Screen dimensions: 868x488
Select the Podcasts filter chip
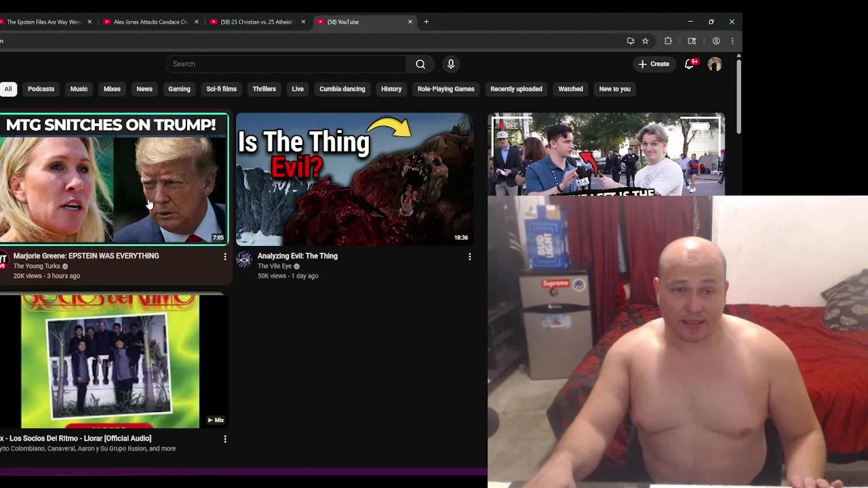[x=41, y=89]
